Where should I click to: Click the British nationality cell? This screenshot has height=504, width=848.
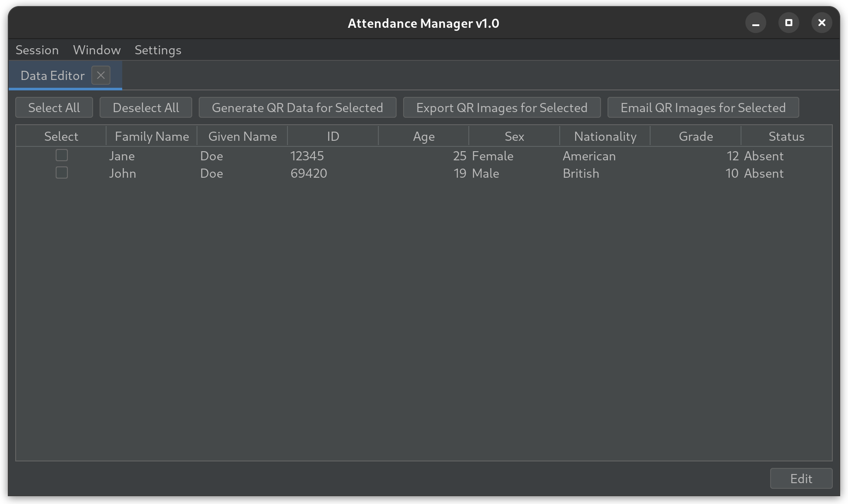pyautogui.click(x=605, y=173)
